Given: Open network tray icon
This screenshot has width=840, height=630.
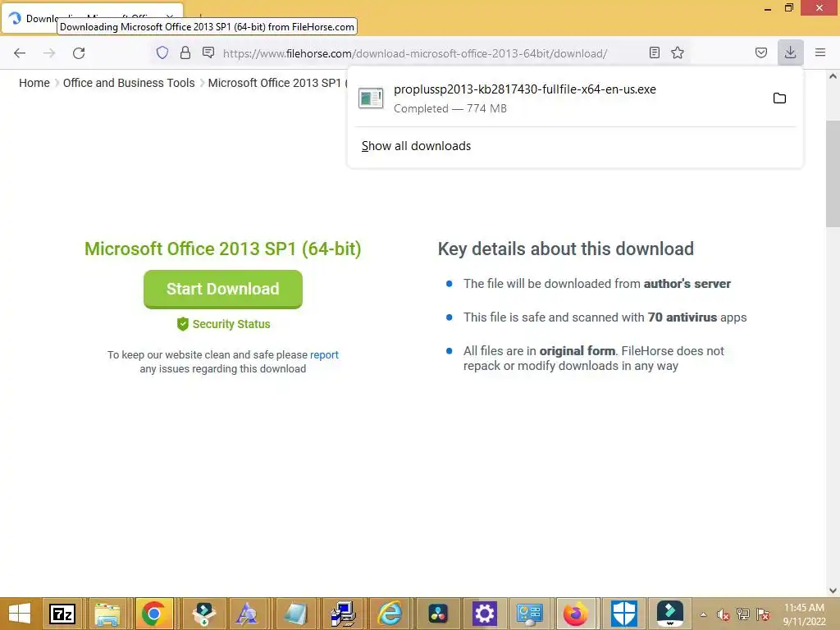Looking at the screenshot, I should point(743,614).
